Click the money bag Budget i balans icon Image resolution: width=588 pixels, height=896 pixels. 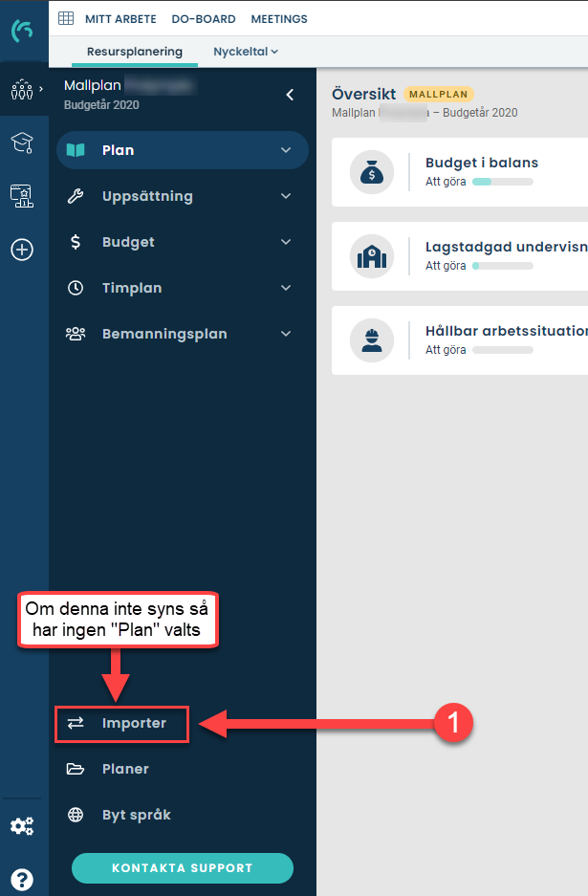372,172
